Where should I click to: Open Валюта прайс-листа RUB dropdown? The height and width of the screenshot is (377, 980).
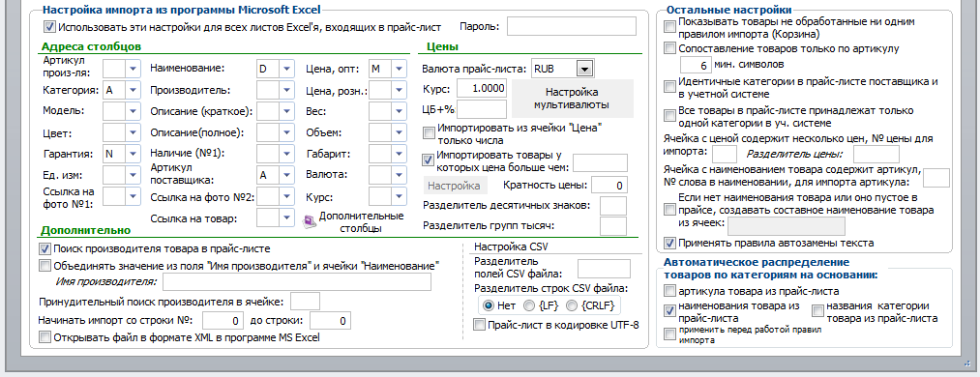pyautogui.click(x=584, y=69)
